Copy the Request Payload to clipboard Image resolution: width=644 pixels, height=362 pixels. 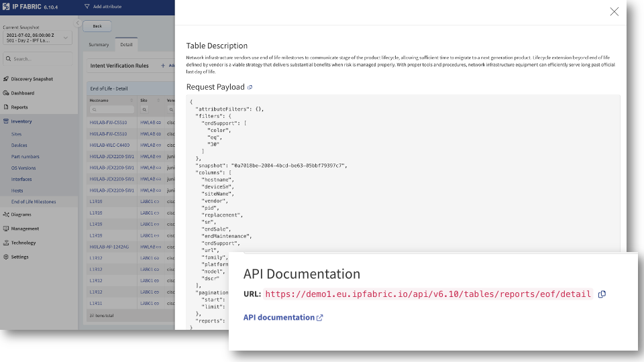250,87
